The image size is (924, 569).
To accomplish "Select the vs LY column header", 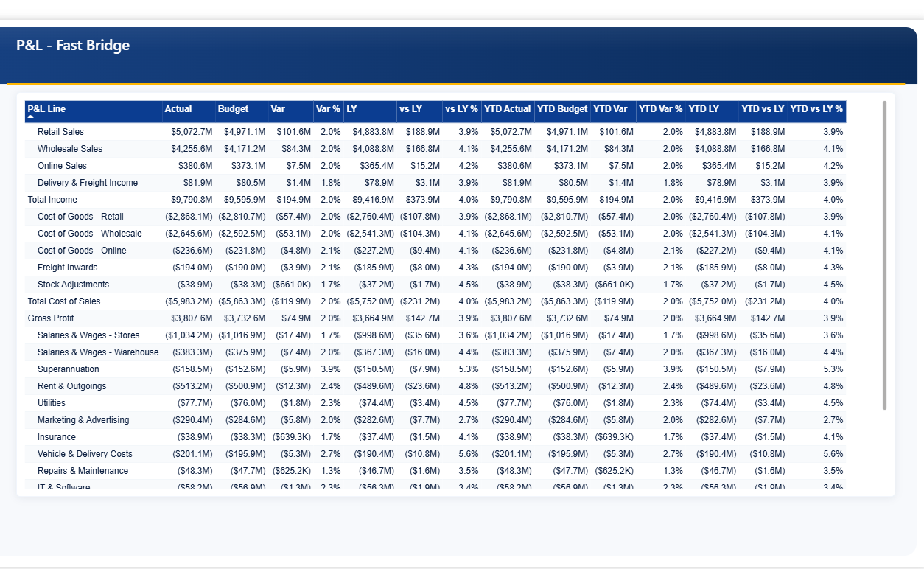I will (x=419, y=111).
